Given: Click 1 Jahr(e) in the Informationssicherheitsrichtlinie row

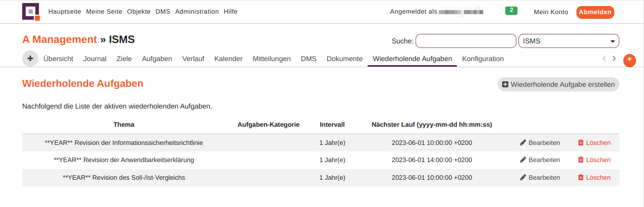Looking at the screenshot, I should click(x=332, y=143).
